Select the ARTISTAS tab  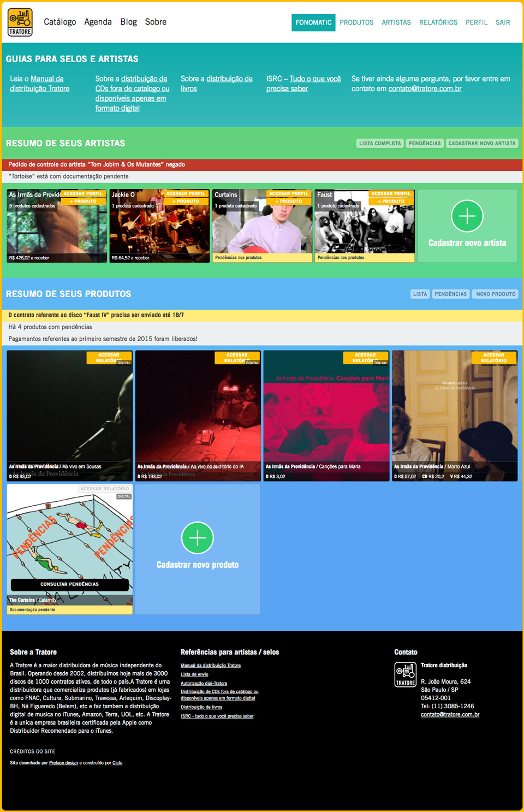pyautogui.click(x=396, y=22)
